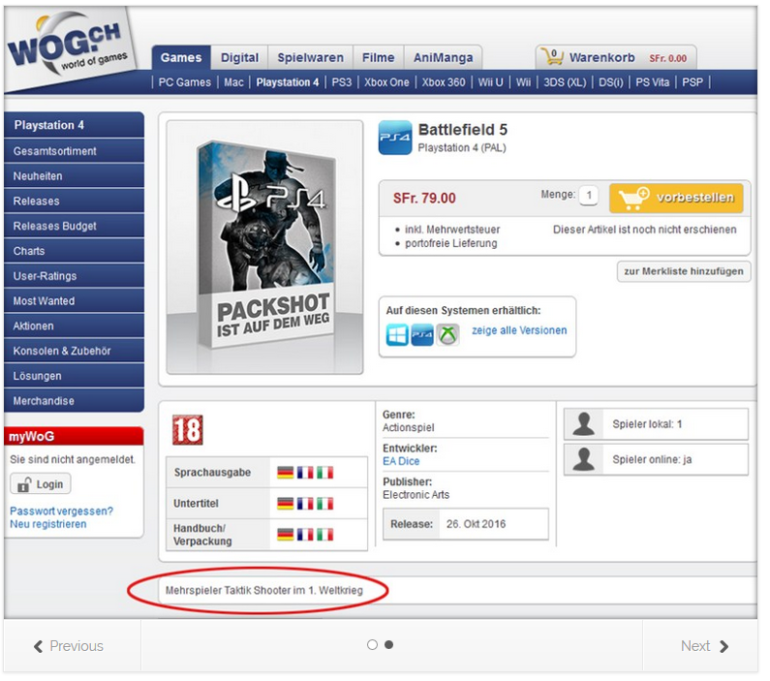The width and height of the screenshot is (770, 681).
Task: Open the shopping cart icon beside Warenkorb
Action: [553, 57]
